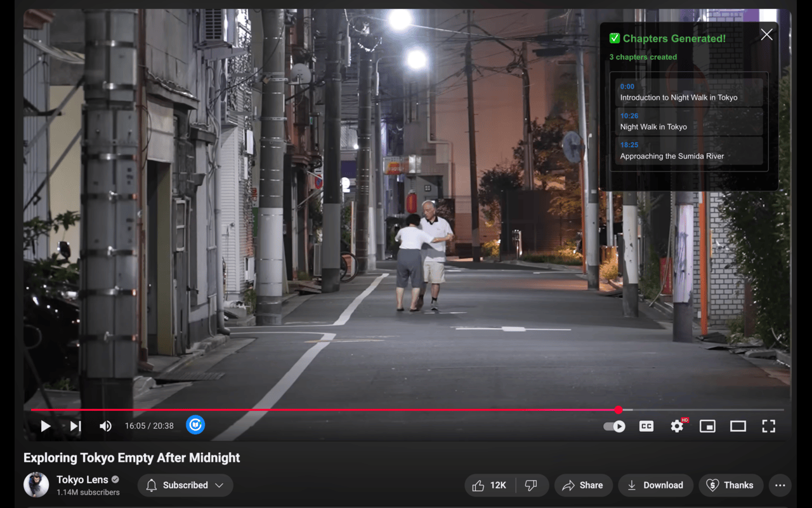Select the 10:26 Night Walk in Tokyo chapter

point(690,121)
